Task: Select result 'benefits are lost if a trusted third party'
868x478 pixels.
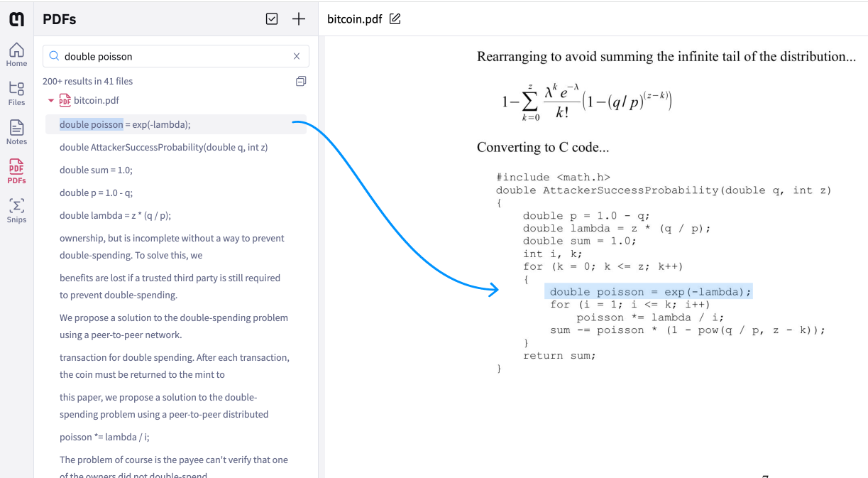Action: (170, 286)
